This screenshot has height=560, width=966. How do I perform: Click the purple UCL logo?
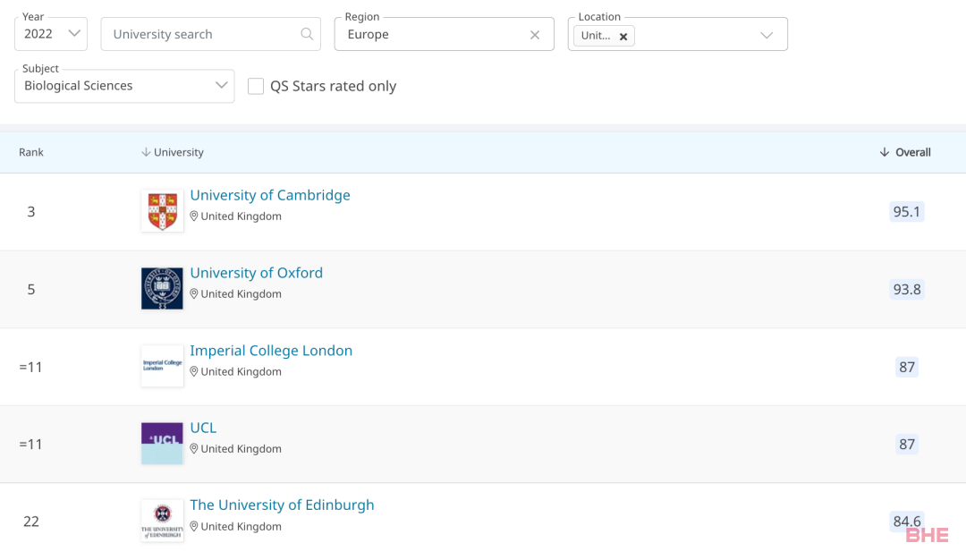coord(162,443)
